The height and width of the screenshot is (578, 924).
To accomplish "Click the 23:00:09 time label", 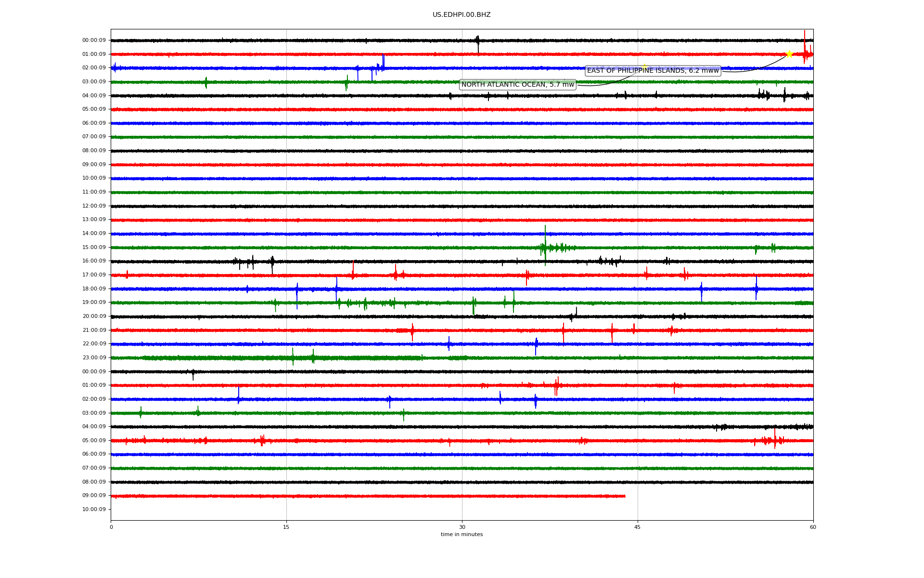I will (x=94, y=358).
